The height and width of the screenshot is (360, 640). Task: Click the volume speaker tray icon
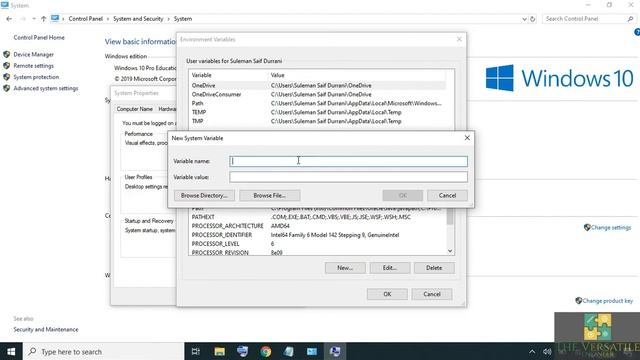click(547, 351)
